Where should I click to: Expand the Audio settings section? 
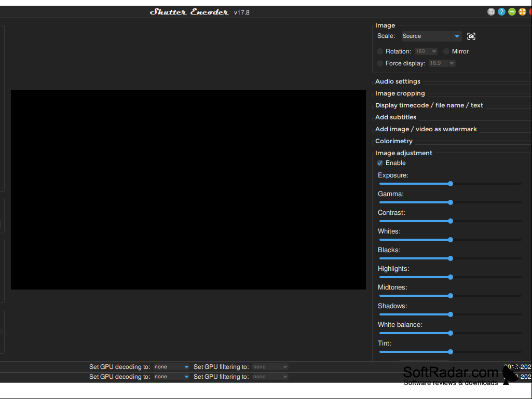(x=398, y=81)
